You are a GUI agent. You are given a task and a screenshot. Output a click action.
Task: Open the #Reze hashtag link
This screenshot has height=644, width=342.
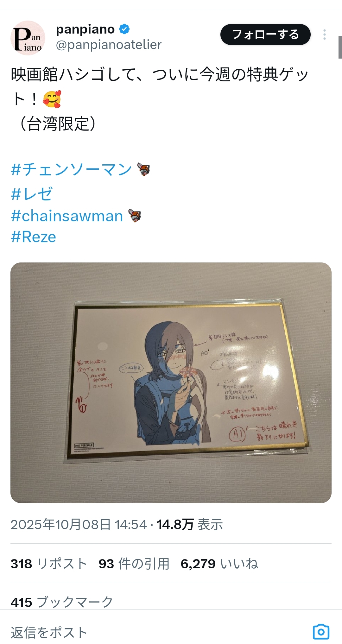coord(33,237)
